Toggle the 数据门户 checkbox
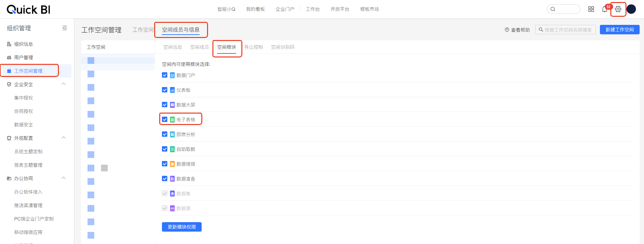Screen dimensions: 644x244 pyautogui.click(x=165, y=75)
